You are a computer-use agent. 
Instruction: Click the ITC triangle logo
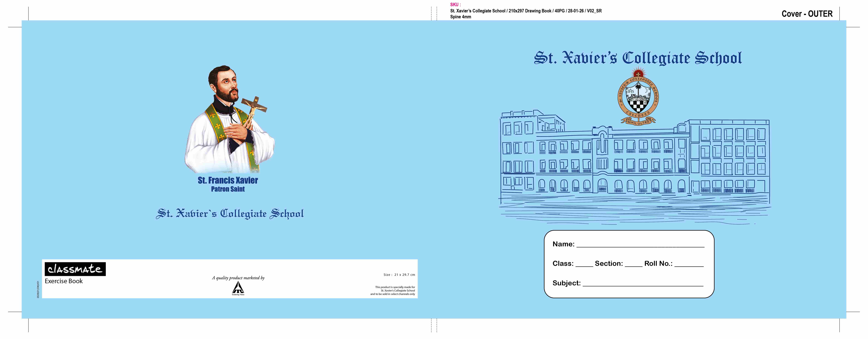click(238, 288)
